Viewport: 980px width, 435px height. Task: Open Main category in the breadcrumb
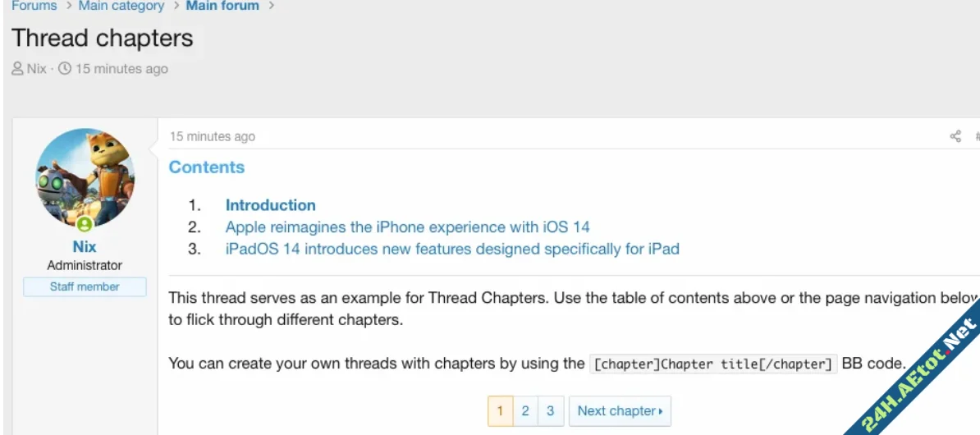[x=121, y=6]
